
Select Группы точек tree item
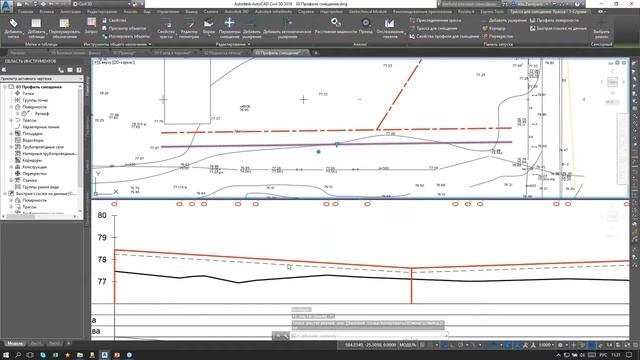point(35,100)
